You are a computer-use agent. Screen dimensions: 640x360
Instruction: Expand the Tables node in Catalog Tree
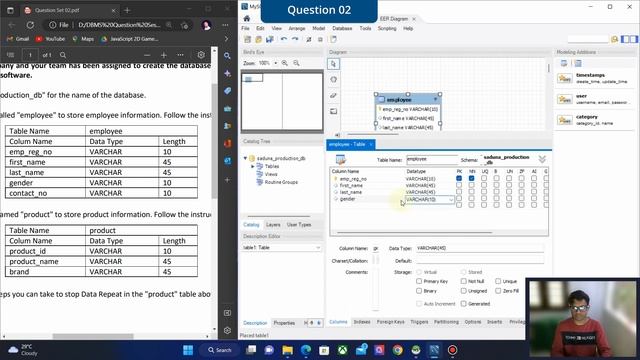[x=252, y=167]
